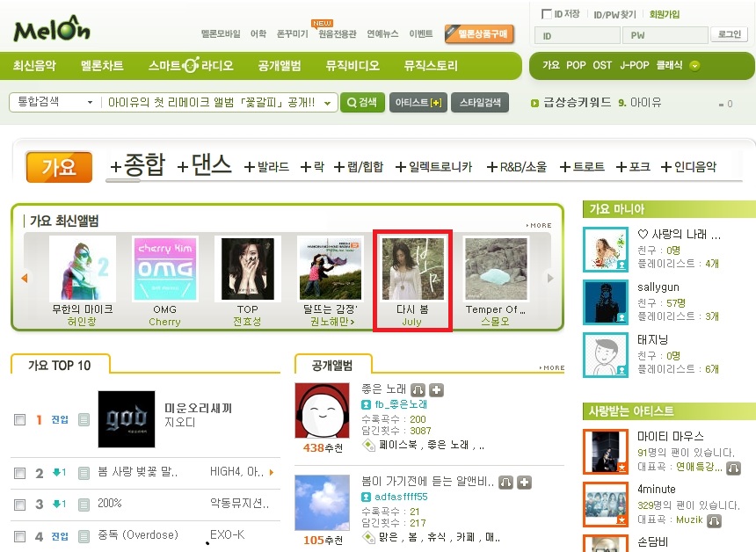
Task: Click the Melon logo
Action: 52,29
